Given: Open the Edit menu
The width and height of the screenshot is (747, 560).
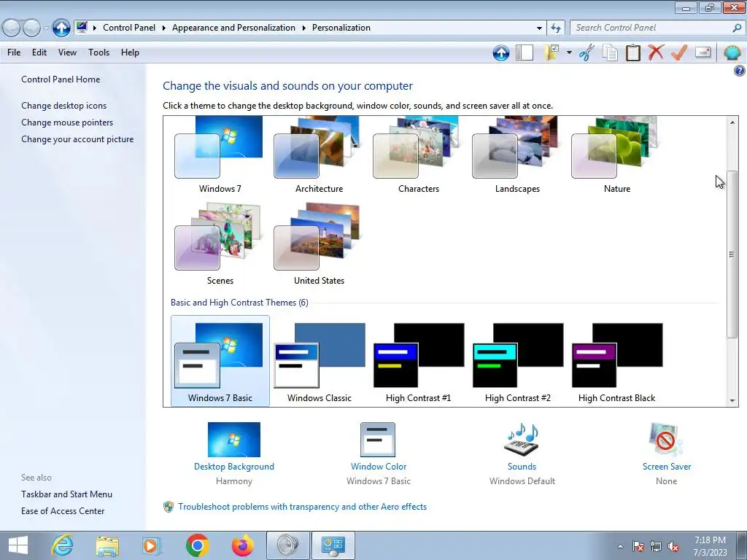Looking at the screenshot, I should pyautogui.click(x=39, y=52).
